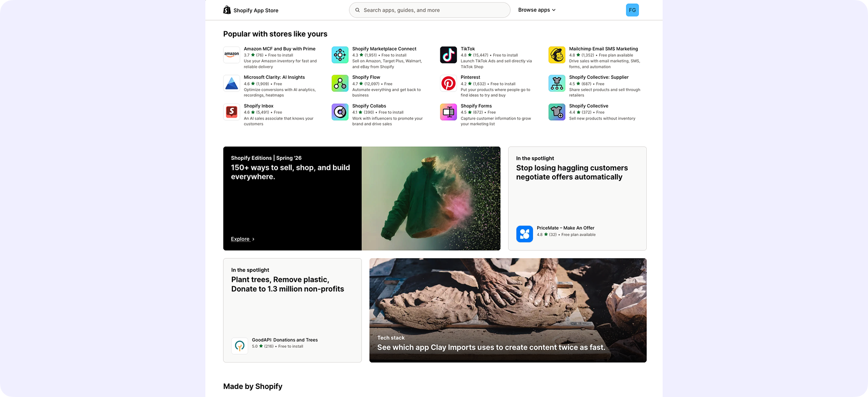Open Mailchimp Email SMS Marketing title
Image resolution: width=868 pixels, height=397 pixels.
pos(603,49)
